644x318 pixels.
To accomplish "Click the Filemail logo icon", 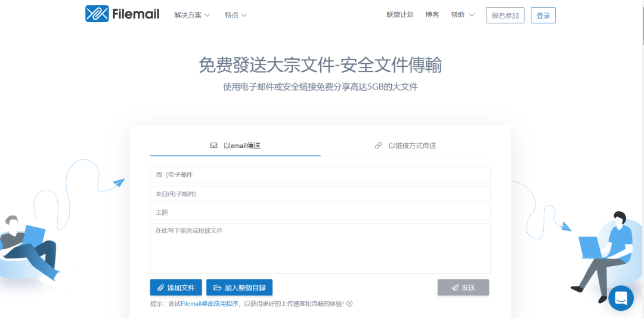I will point(97,14).
